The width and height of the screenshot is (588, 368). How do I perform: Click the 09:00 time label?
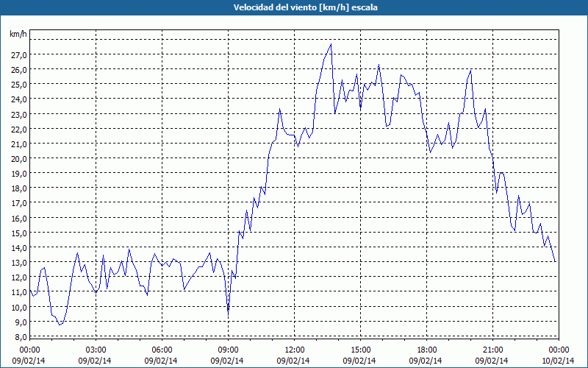[229, 350]
